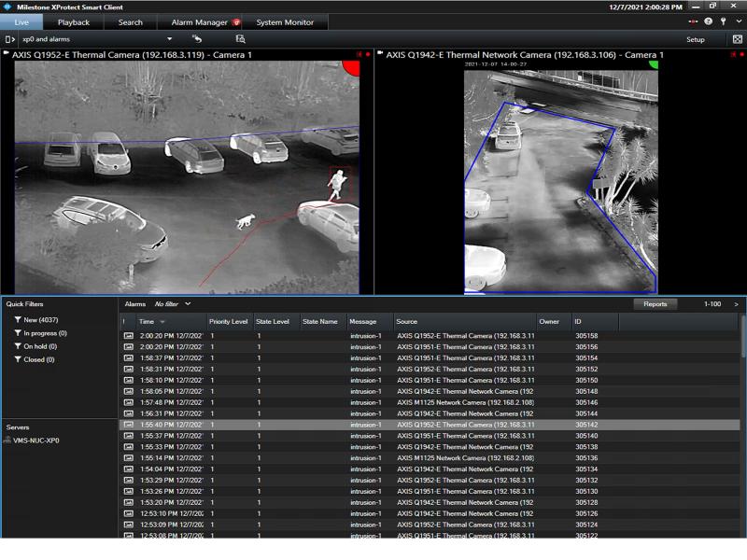Click the image icon for alarm 305148
This screenshot has height=560, width=747.
point(129,391)
